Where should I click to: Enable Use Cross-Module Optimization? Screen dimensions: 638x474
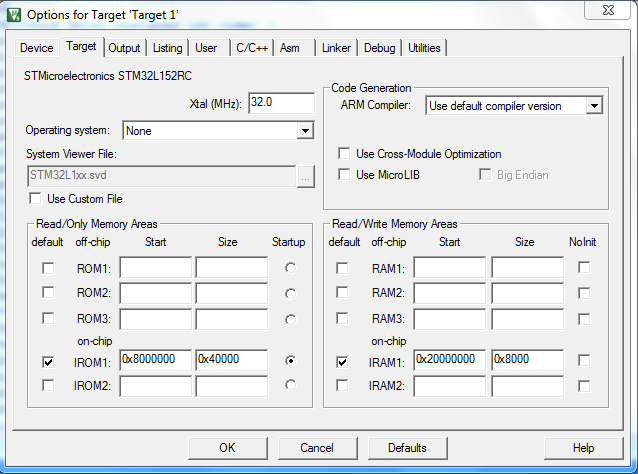344,153
